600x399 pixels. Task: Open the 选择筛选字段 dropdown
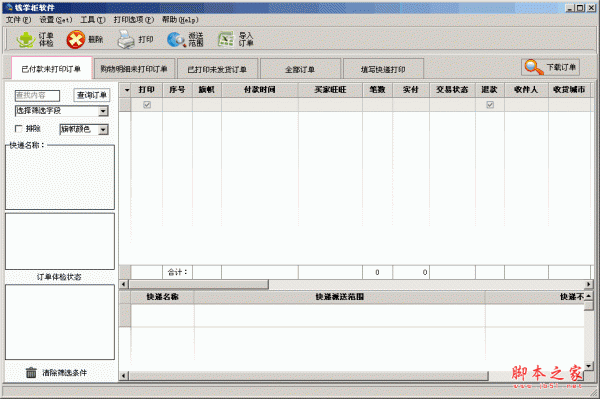(x=103, y=111)
